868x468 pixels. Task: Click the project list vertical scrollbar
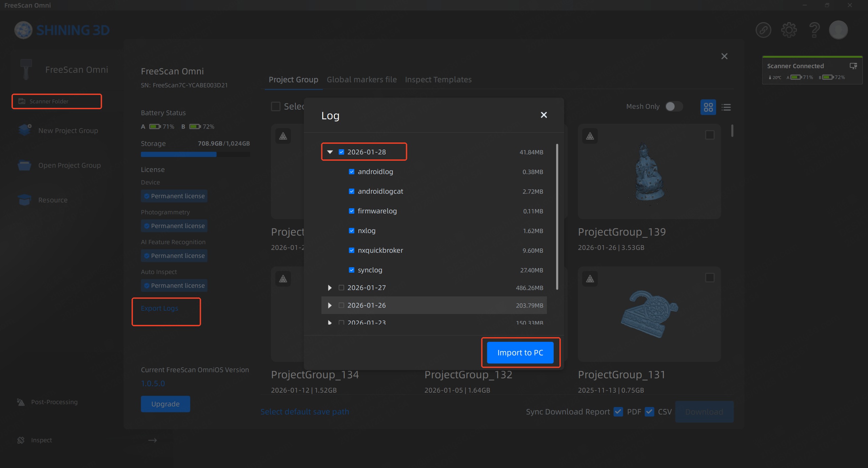click(732, 131)
